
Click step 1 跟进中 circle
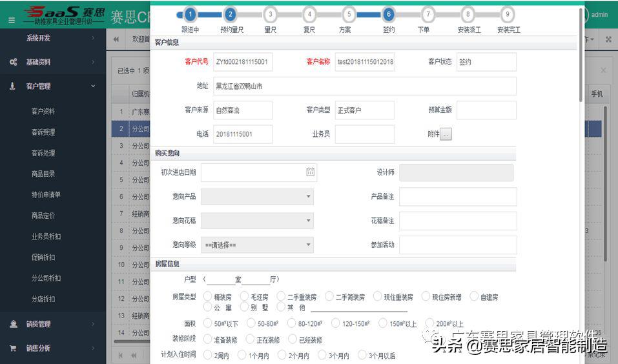point(191,15)
